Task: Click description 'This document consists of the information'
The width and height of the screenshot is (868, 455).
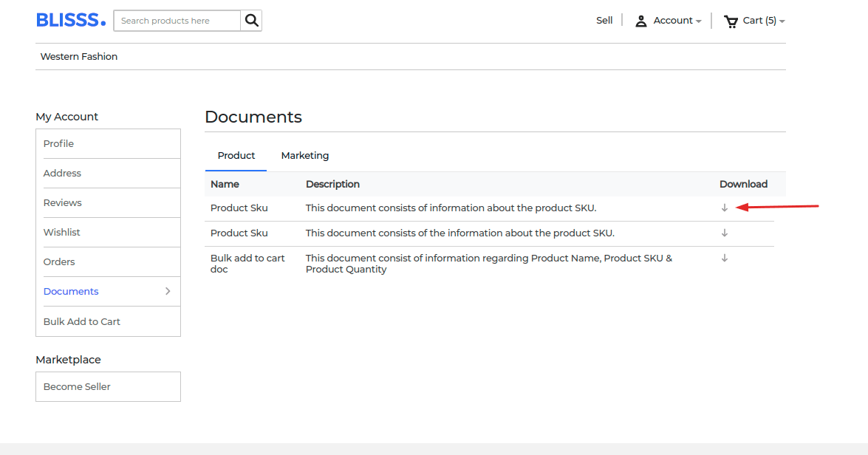Action: tap(460, 233)
